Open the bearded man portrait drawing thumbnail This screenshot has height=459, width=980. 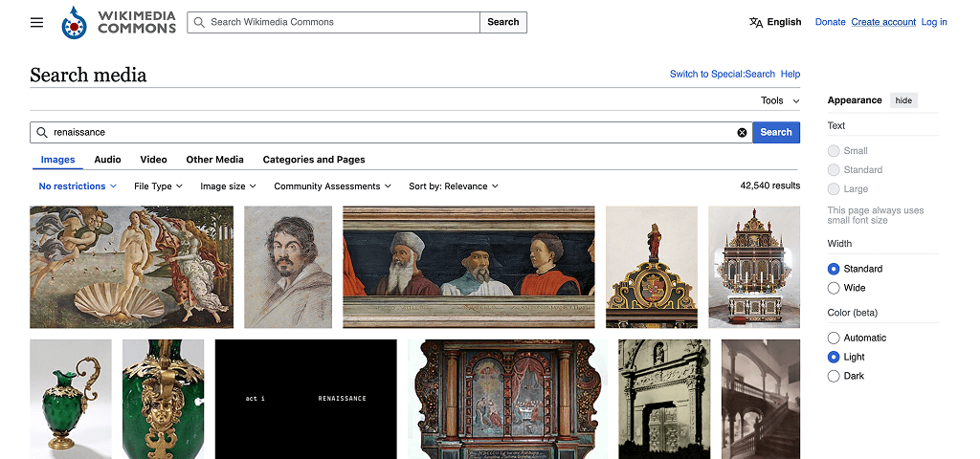pos(288,268)
